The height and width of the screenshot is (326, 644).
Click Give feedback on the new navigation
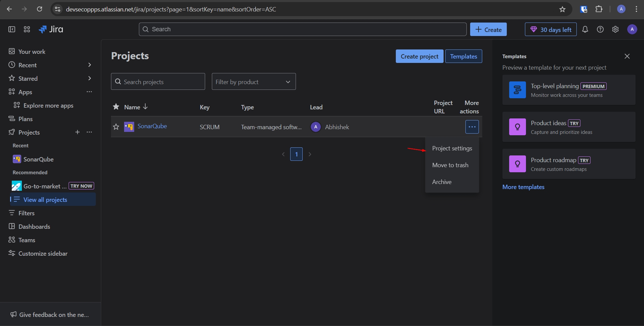click(50, 315)
